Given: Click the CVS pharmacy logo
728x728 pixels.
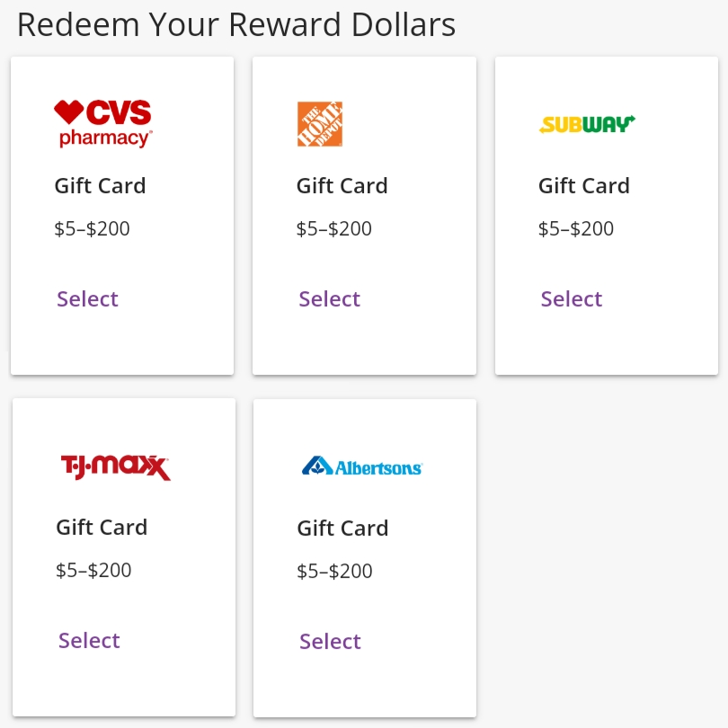Looking at the screenshot, I should (x=103, y=123).
